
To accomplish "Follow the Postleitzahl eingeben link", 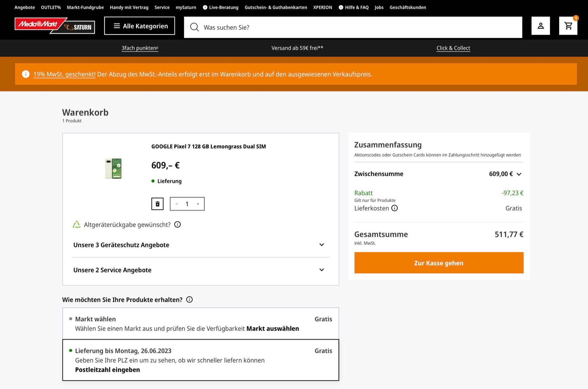I will (108, 370).
